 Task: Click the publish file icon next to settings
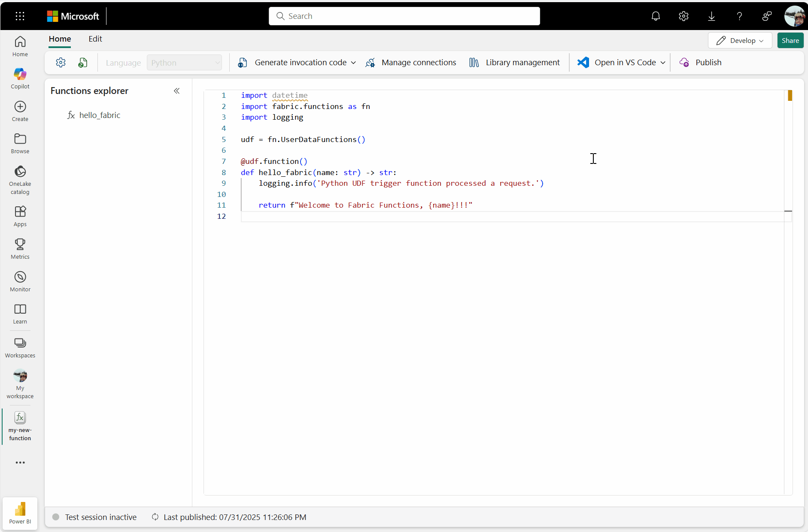click(x=82, y=62)
